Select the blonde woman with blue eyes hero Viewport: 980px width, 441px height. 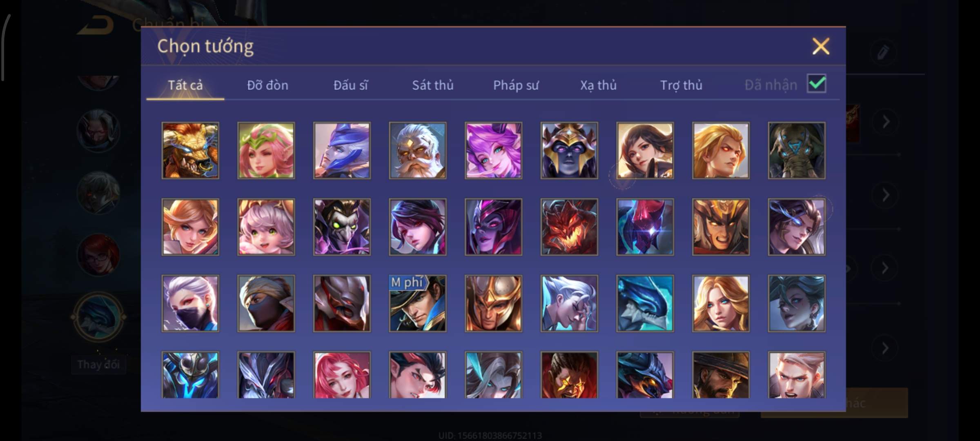point(721,303)
